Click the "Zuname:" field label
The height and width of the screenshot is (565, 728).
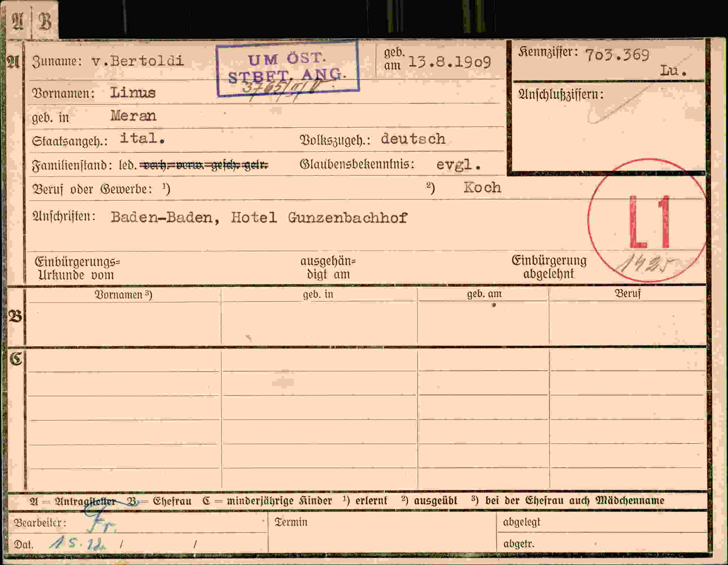[x=57, y=62]
